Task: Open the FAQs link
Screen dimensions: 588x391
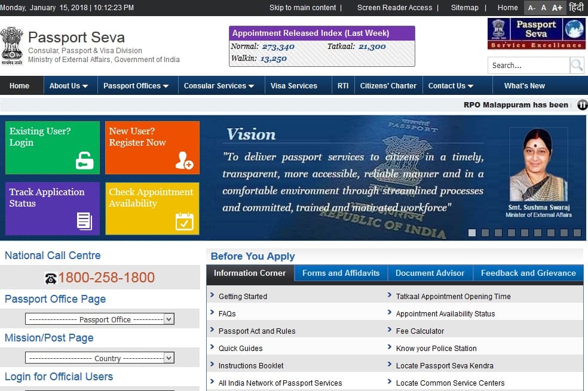Action: point(227,314)
